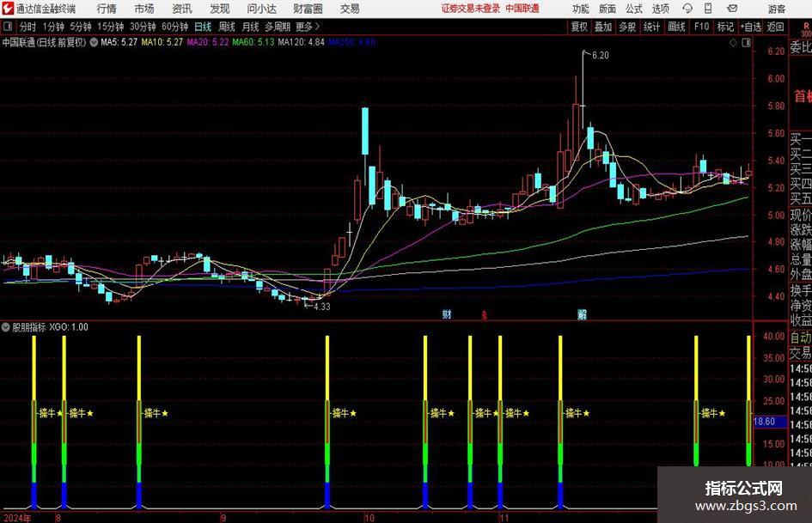This screenshot has width=812, height=523.
Task: Click month 10 marker on time axis
Action: 369,518
